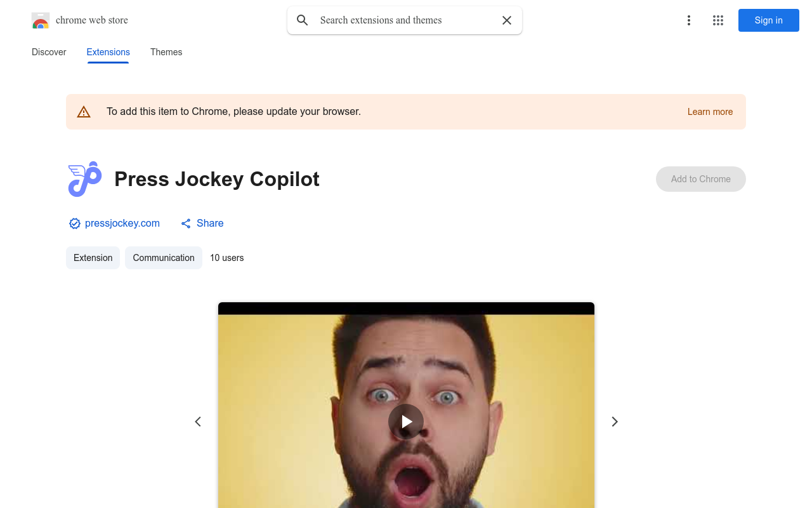The width and height of the screenshot is (812, 508).
Task: Click the verified publisher badge icon
Action: click(x=75, y=224)
